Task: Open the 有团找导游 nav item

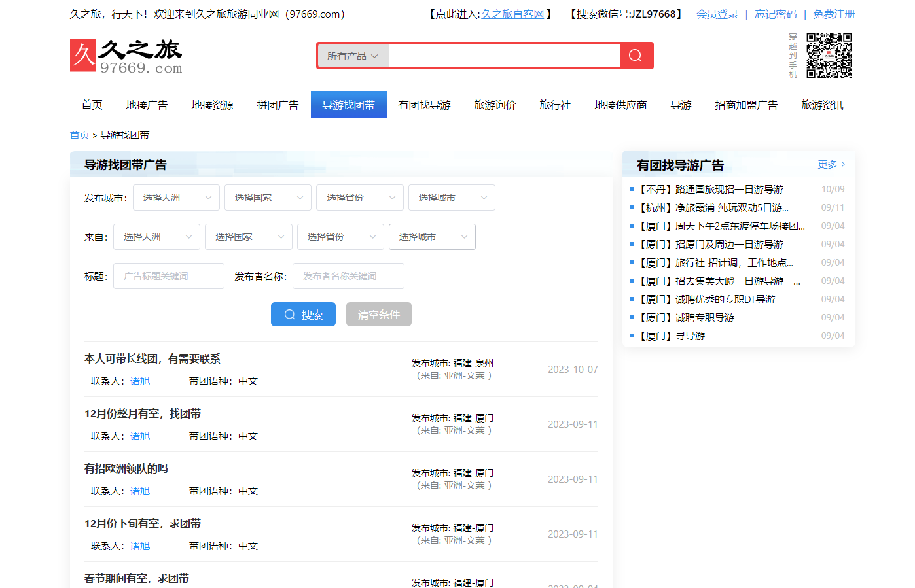Action: click(x=425, y=105)
